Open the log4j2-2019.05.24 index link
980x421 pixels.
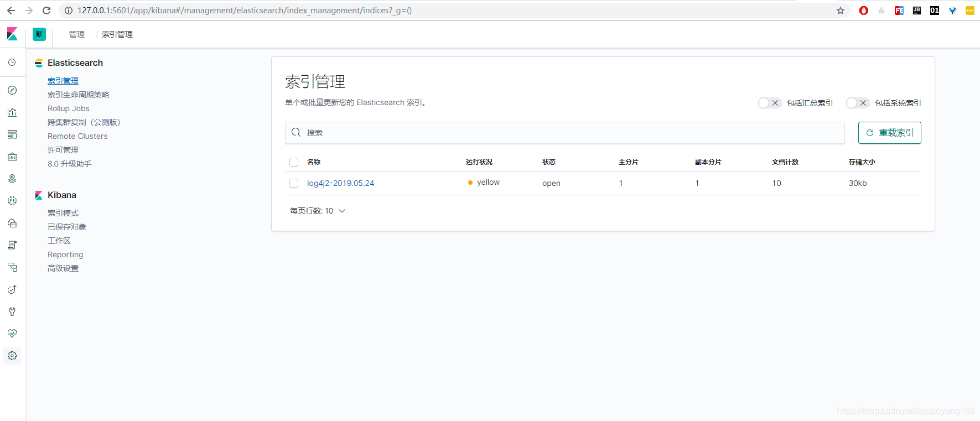coord(341,183)
